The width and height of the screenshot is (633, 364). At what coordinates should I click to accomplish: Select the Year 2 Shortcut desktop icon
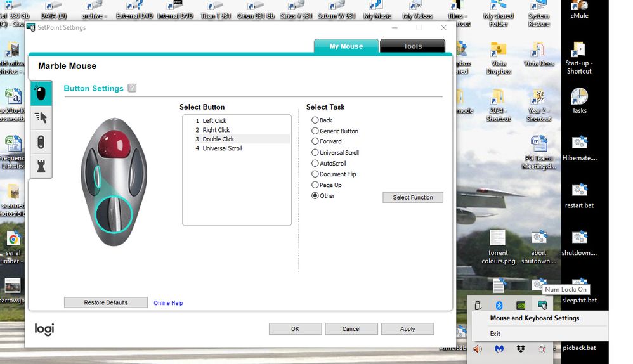tap(538, 105)
